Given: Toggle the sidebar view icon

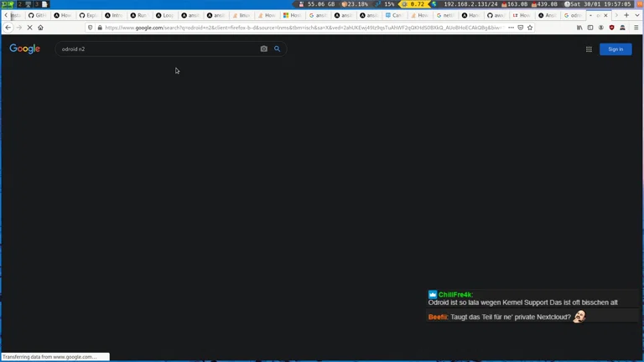Looking at the screenshot, I should [x=590, y=28].
